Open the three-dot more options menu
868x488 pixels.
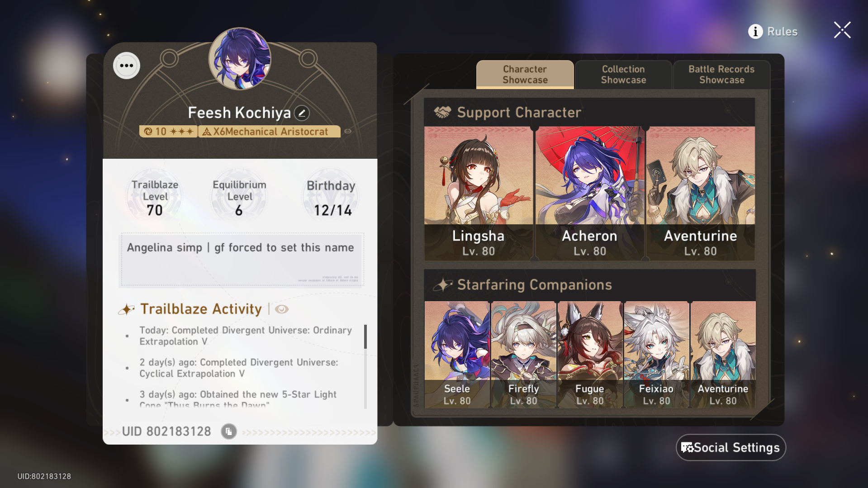point(127,66)
